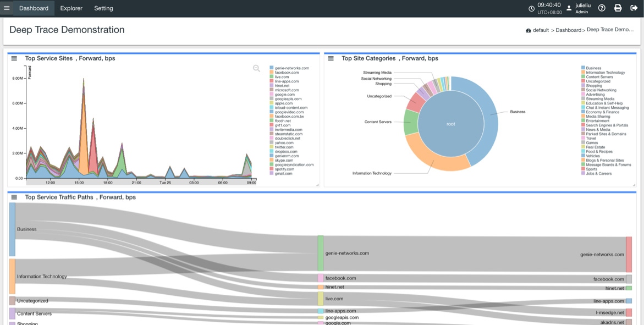The width and height of the screenshot is (644, 325).
Task: Click the clock icon next to the time
Action: pos(531,9)
